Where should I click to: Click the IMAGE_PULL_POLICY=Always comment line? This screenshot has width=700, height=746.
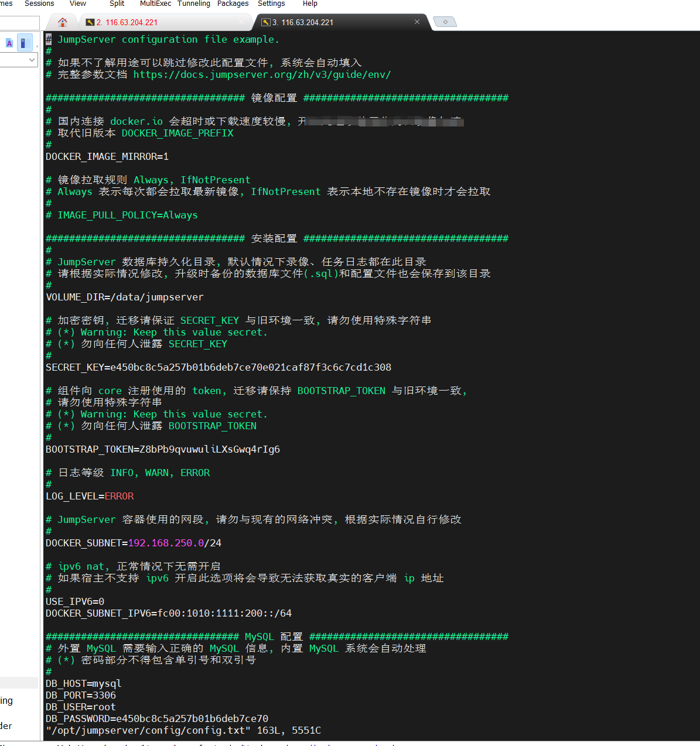122,215
